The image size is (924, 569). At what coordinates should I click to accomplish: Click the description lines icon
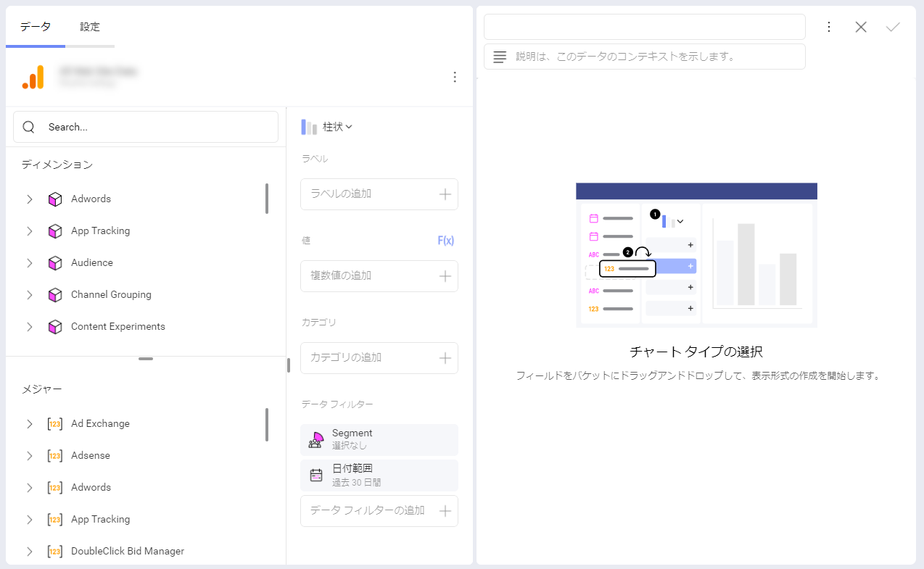pos(500,57)
